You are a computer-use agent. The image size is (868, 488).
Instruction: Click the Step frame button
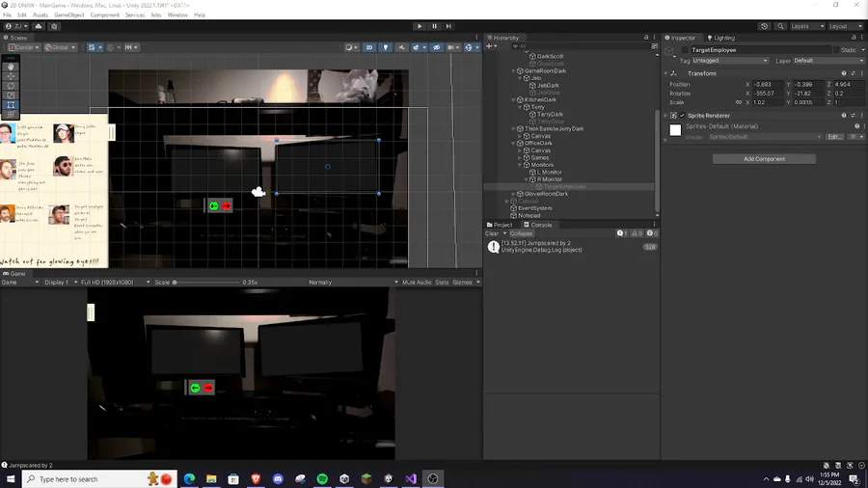(x=448, y=26)
